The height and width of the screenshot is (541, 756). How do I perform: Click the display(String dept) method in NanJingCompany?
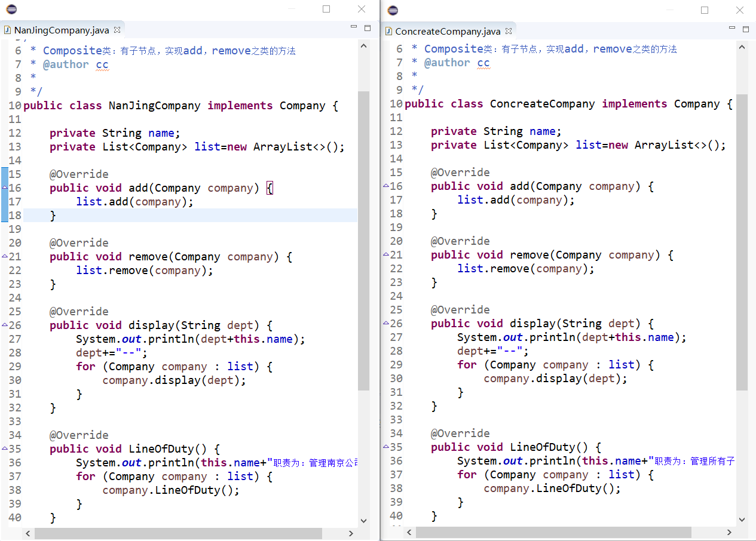[161, 325]
